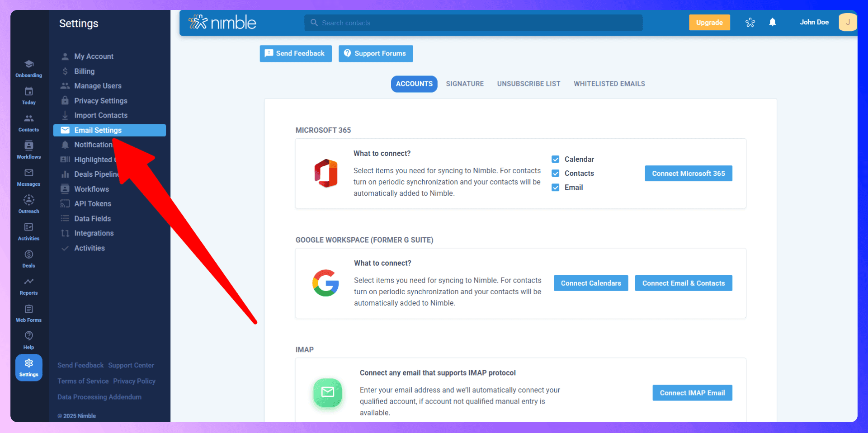Click the green IMAP envelope icon
The height and width of the screenshot is (433, 868).
point(327,392)
